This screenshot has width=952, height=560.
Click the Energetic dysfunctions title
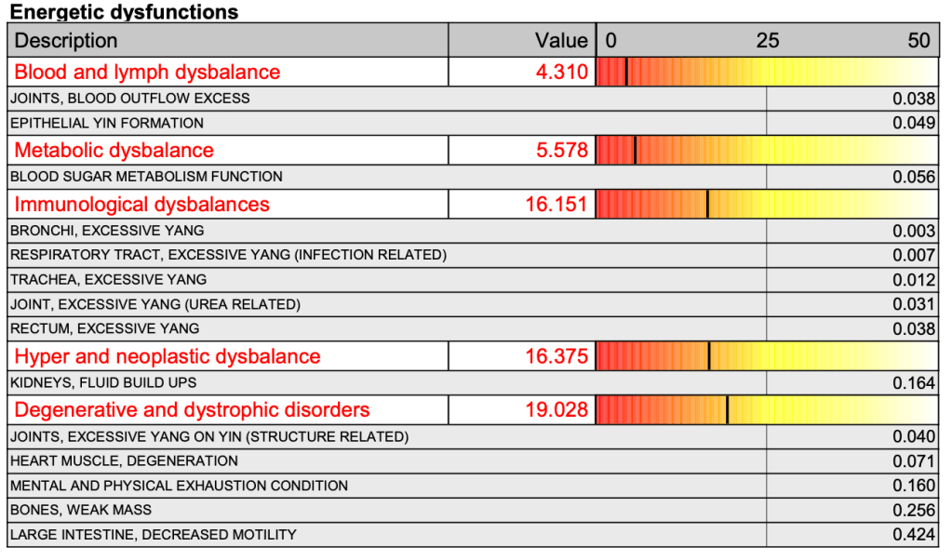(x=124, y=12)
